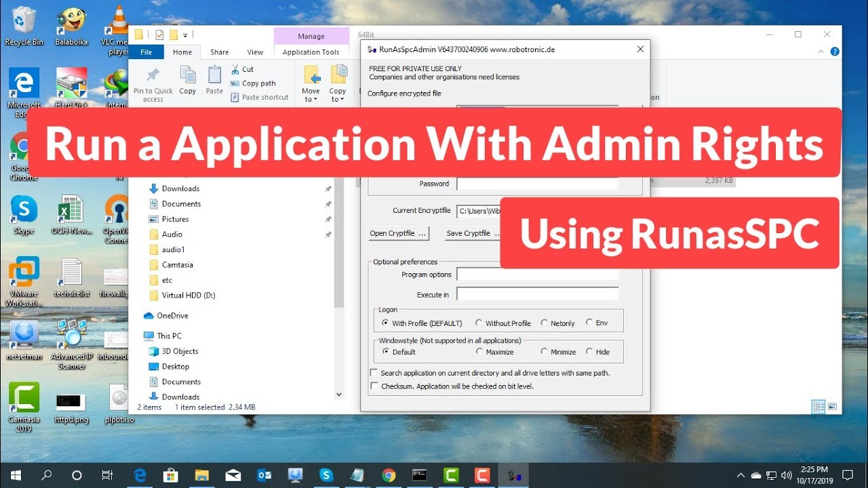Click in the Execute in field
Image resolution: width=868 pixels, height=488 pixels.
pos(538,295)
